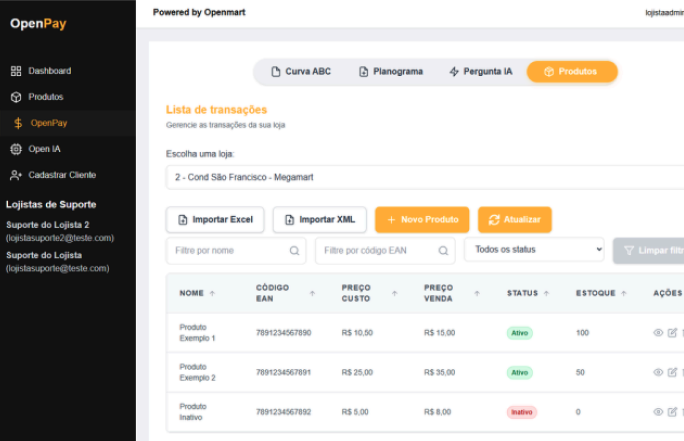Switch to the Planograma tab
Screen dimensions: 684x441
click(x=391, y=72)
